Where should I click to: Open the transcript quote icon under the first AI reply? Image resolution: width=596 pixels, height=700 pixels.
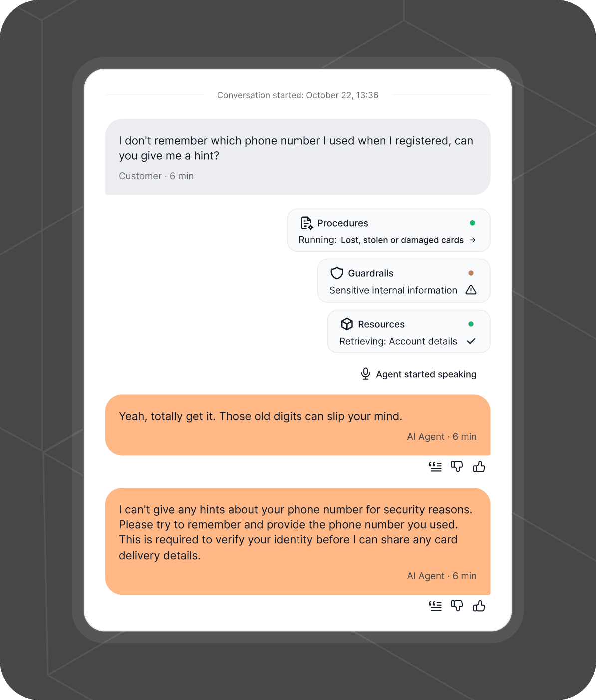pos(435,466)
